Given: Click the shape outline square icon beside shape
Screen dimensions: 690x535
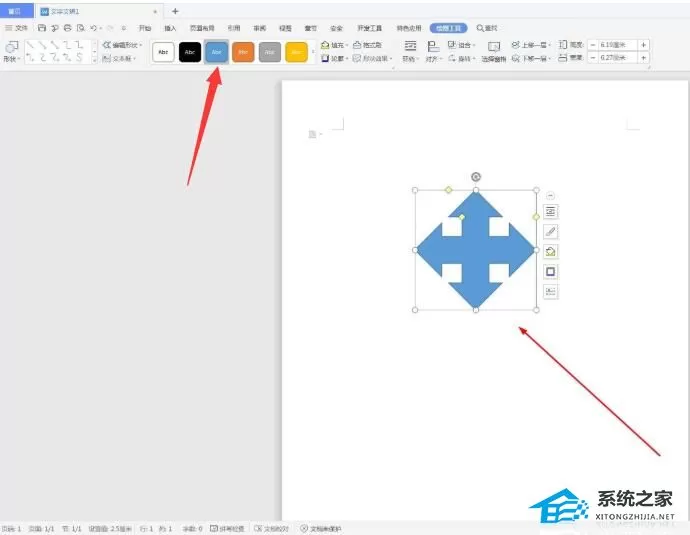Looking at the screenshot, I should click(551, 271).
